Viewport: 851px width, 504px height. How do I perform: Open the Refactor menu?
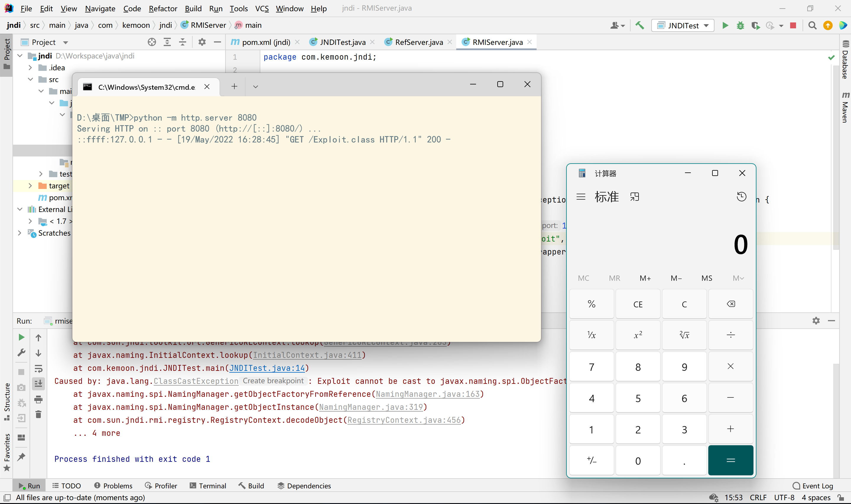click(163, 9)
